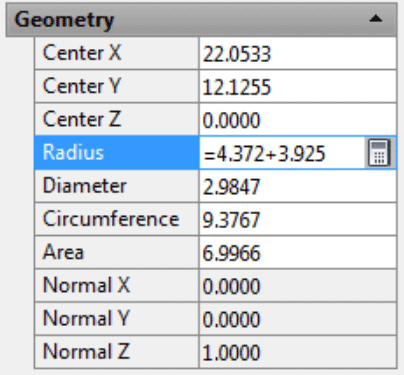Select the Circumference value 9.3767
This screenshot has width=404, height=375.
298,219
